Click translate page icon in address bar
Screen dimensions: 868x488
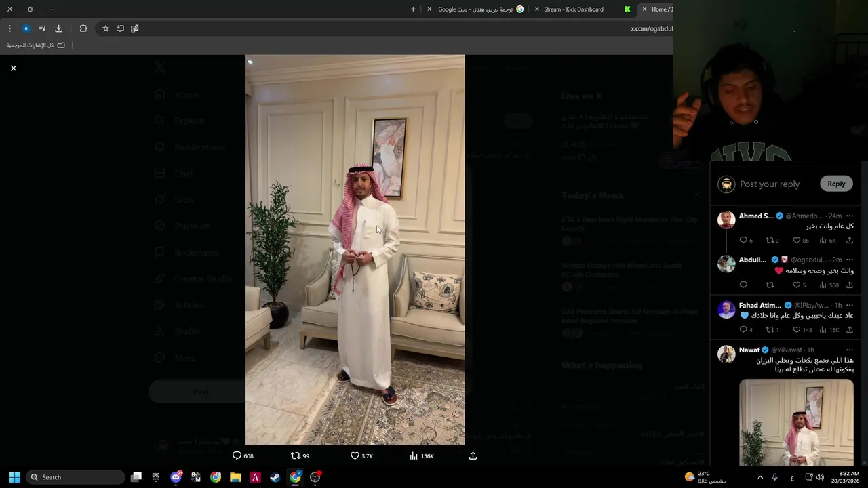click(134, 28)
